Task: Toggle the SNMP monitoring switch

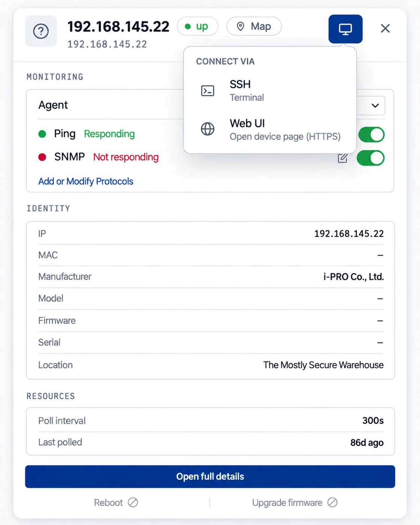Action: [371, 158]
